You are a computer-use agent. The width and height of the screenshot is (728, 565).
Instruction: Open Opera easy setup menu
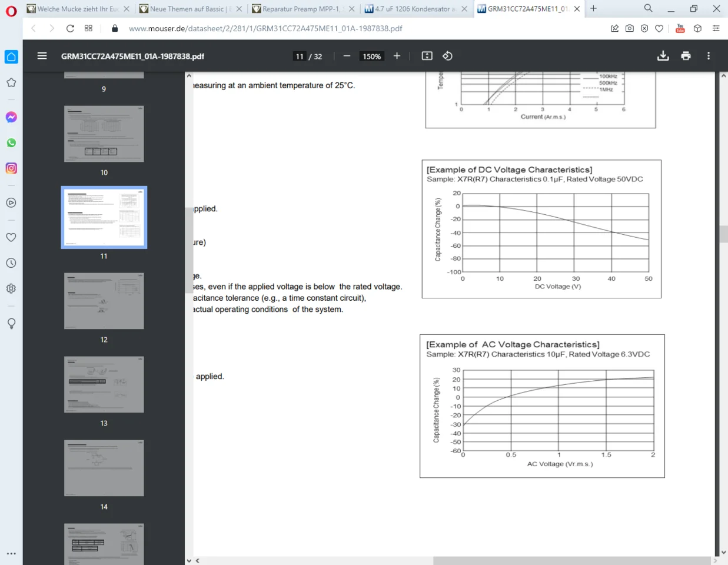[716, 28]
